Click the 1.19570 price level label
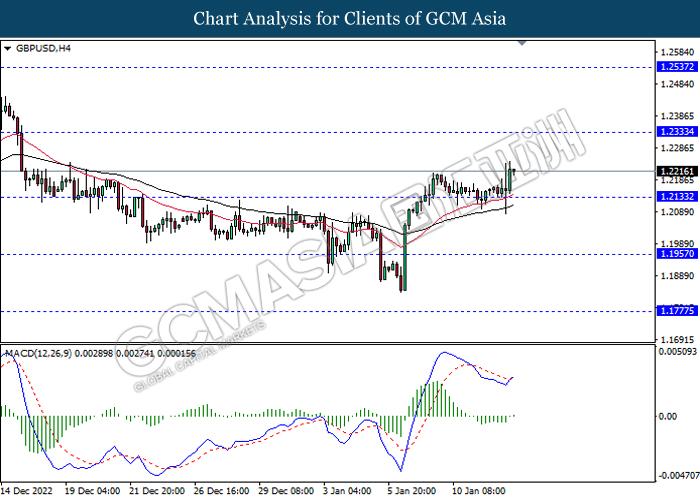Image resolution: width=700 pixels, height=500 pixels. (677, 254)
